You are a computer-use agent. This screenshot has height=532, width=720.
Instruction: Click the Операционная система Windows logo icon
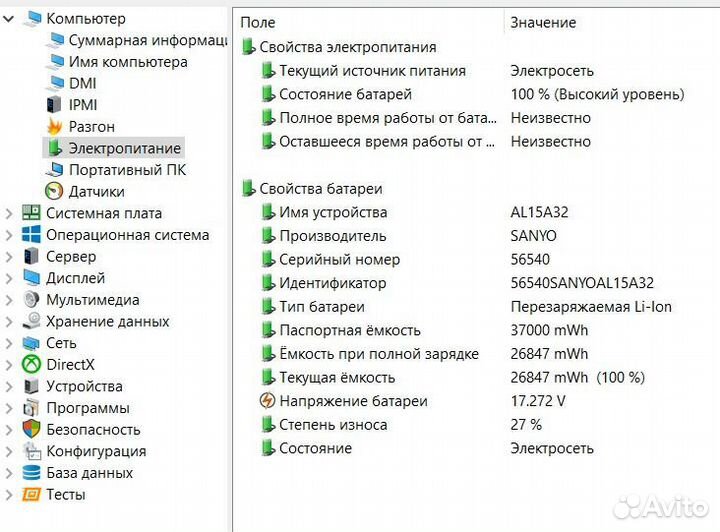[31, 235]
